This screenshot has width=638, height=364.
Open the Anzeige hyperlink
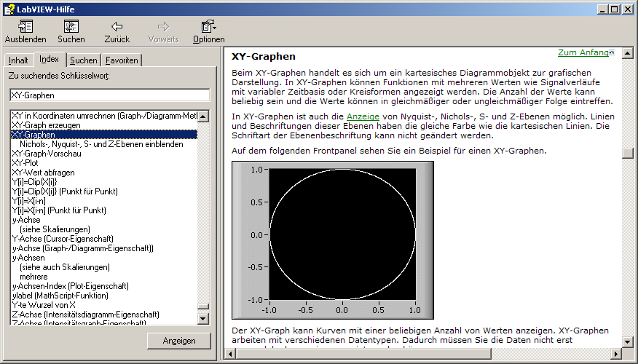[363, 116]
